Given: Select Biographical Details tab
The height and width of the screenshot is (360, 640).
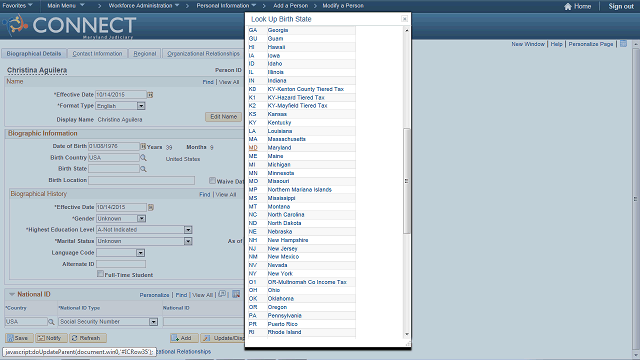Looking at the screenshot, I should point(34,53).
